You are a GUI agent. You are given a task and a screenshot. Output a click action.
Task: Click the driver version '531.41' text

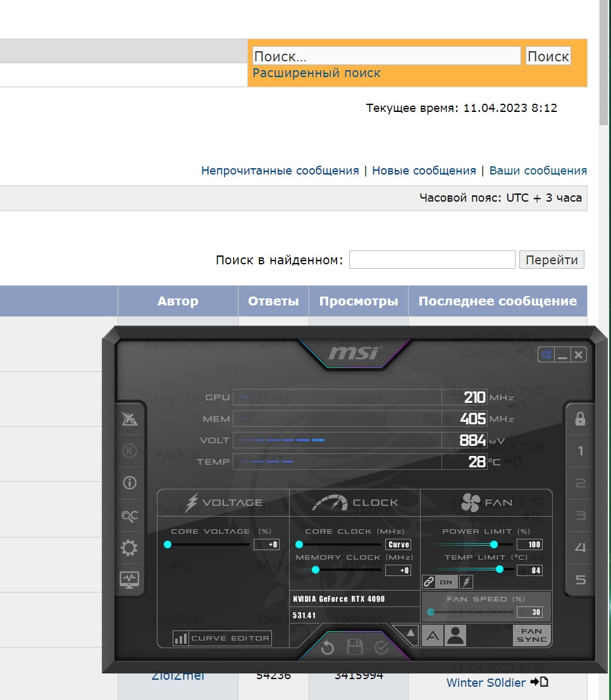point(304,616)
